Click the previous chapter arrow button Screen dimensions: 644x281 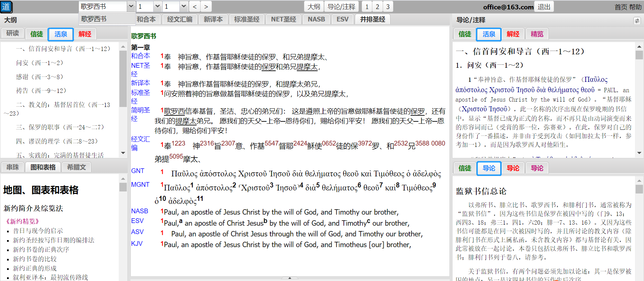click(x=195, y=7)
